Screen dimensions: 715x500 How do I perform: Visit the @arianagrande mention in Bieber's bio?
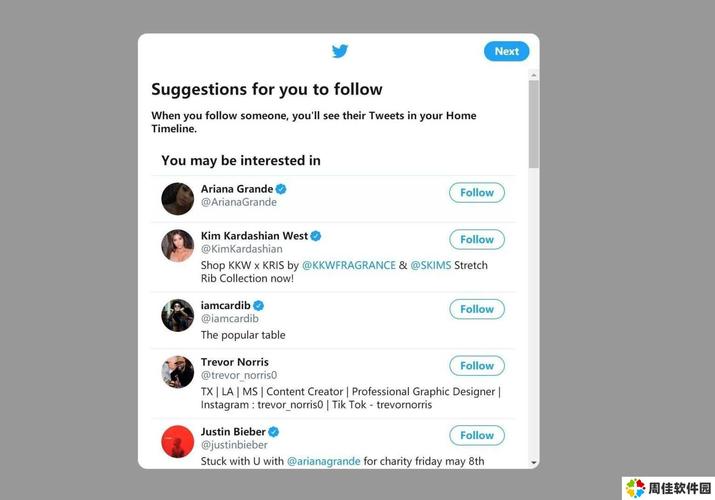(x=323, y=461)
